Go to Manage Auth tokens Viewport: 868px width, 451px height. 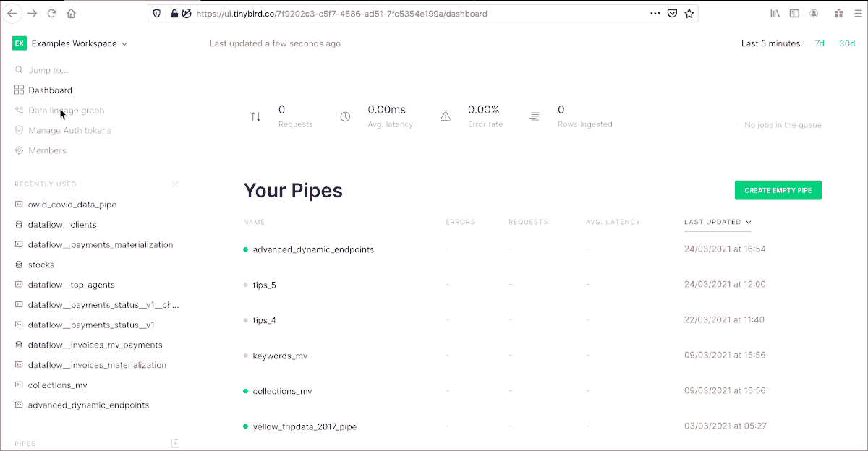[69, 131]
